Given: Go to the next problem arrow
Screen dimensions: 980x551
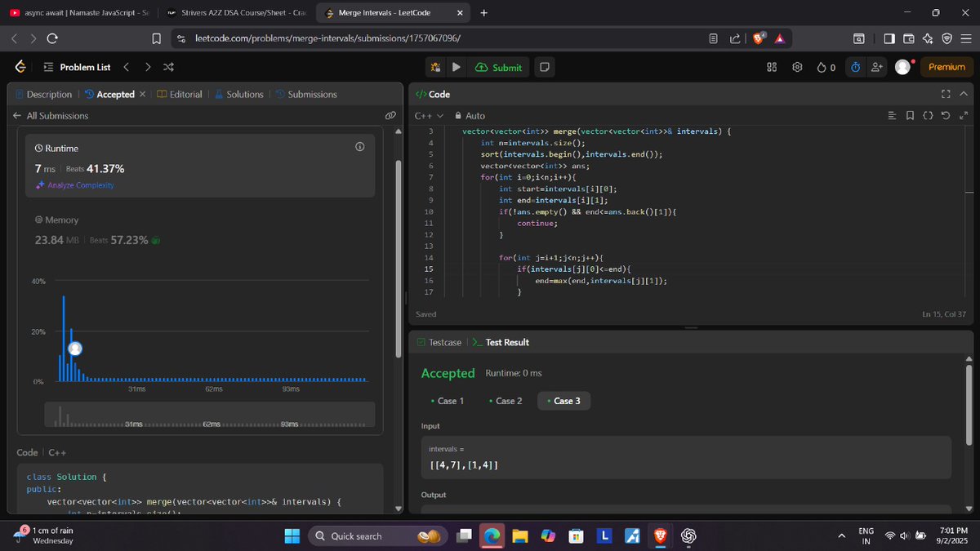Looking at the screenshot, I should [147, 67].
